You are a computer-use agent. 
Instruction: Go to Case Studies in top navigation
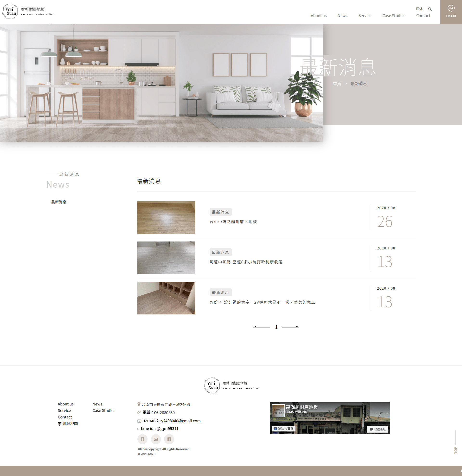click(393, 16)
